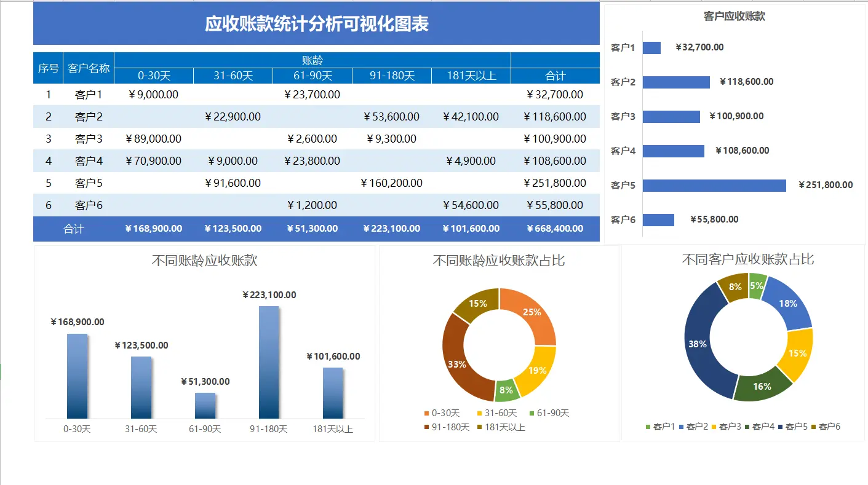
Task: Select the 客户3 legend entry icon
Action: point(714,427)
